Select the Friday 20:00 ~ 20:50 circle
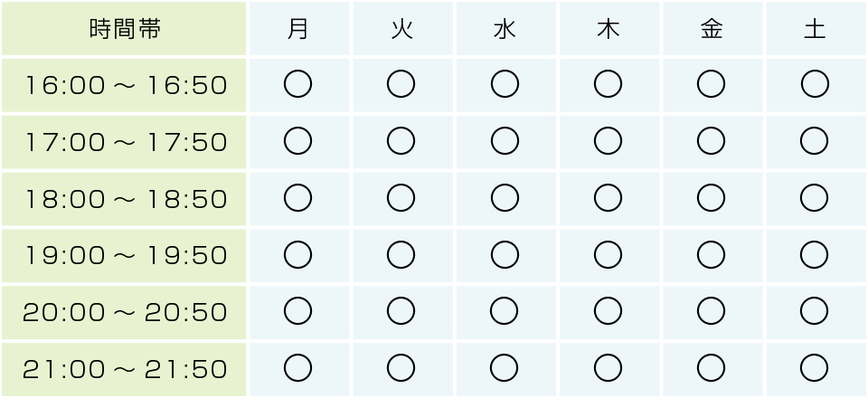The height and width of the screenshot is (398, 868). (x=711, y=311)
